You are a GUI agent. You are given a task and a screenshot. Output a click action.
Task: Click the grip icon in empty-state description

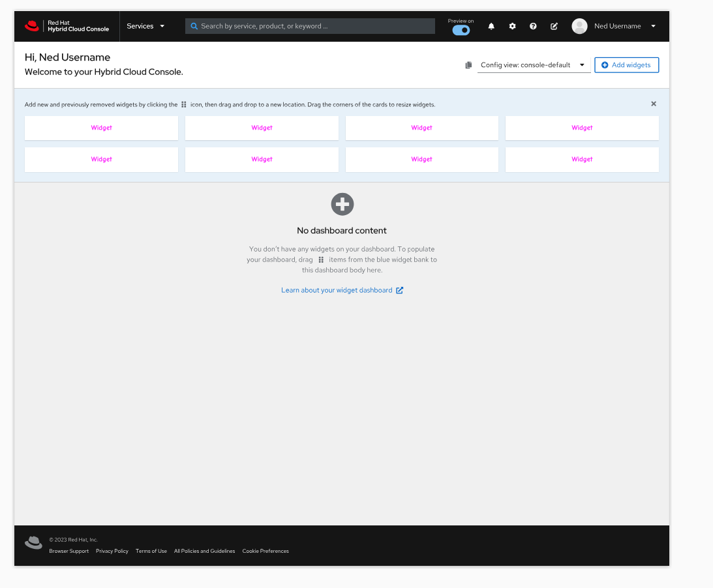point(321,260)
